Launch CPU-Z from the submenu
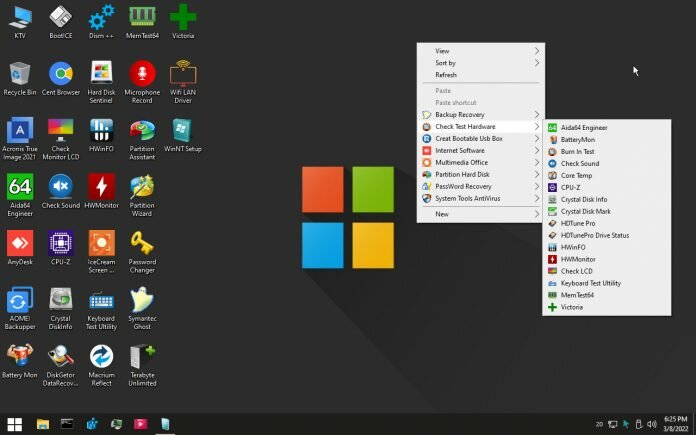The width and height of the screenshot is (696, 435). click(606, 187)
